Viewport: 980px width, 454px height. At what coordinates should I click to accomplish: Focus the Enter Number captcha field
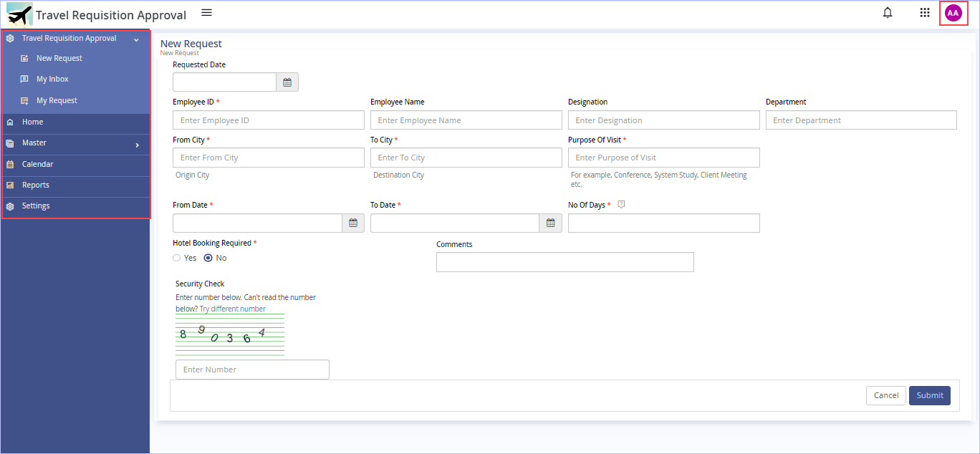click(252, 370)
